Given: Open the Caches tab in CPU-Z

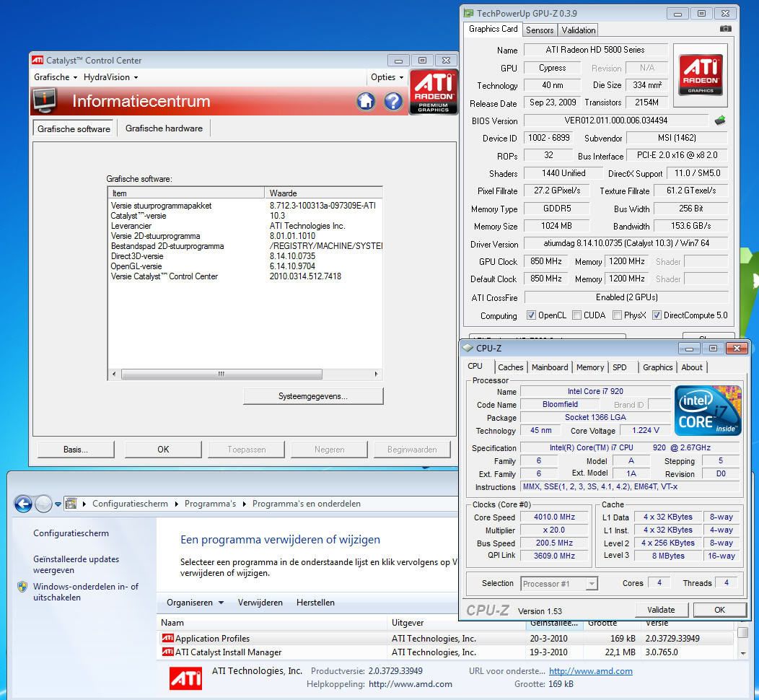Looking at the screenshot, I should (510, 367).
